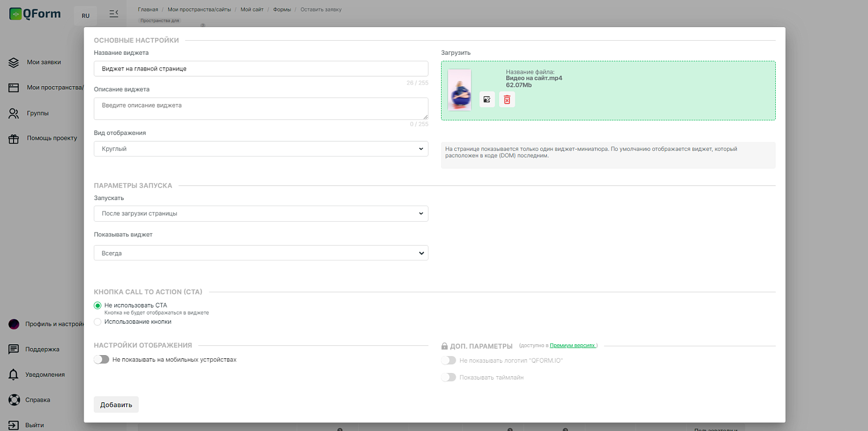Open Помощь проекту menu item
Image resolution: width=868 pixels, height=431 pixels.
tap(52, 138)
